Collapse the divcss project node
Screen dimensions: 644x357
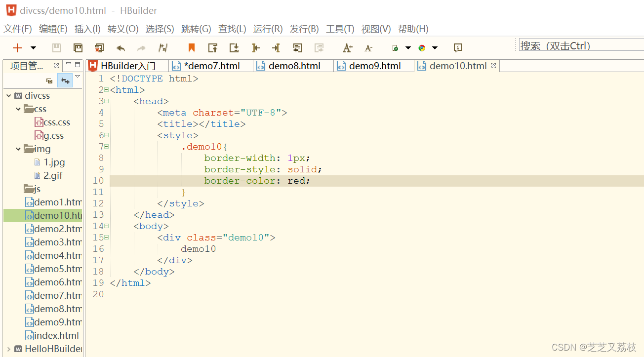click(9, 96)
